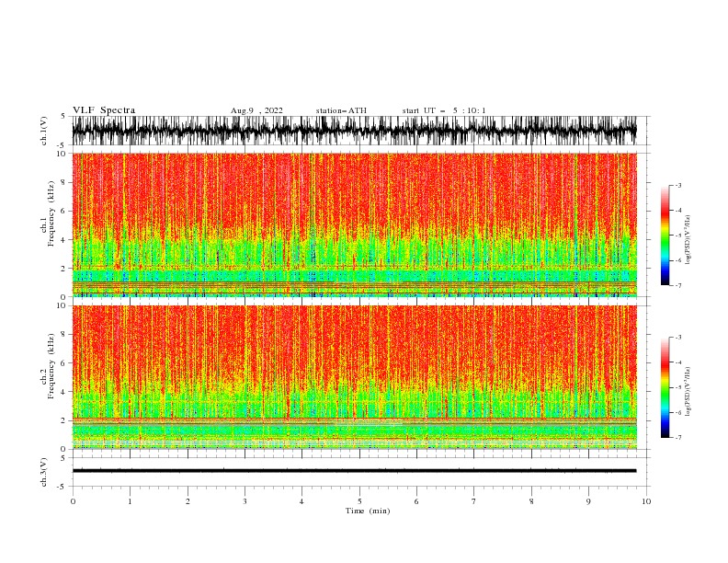Click the '2' tick on time axis

188,501
